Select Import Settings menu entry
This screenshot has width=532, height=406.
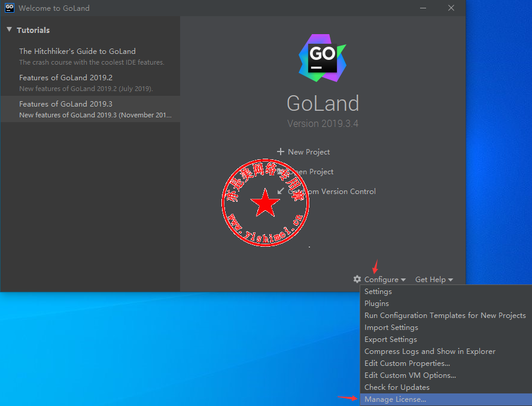(x=446, y=327)
